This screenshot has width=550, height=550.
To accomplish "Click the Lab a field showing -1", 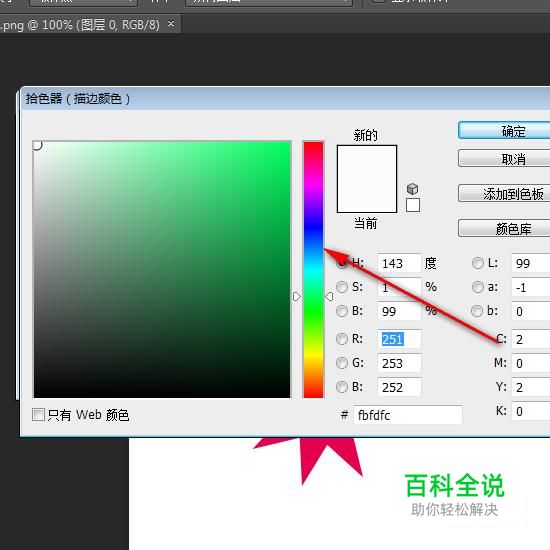I will point(531,287).
